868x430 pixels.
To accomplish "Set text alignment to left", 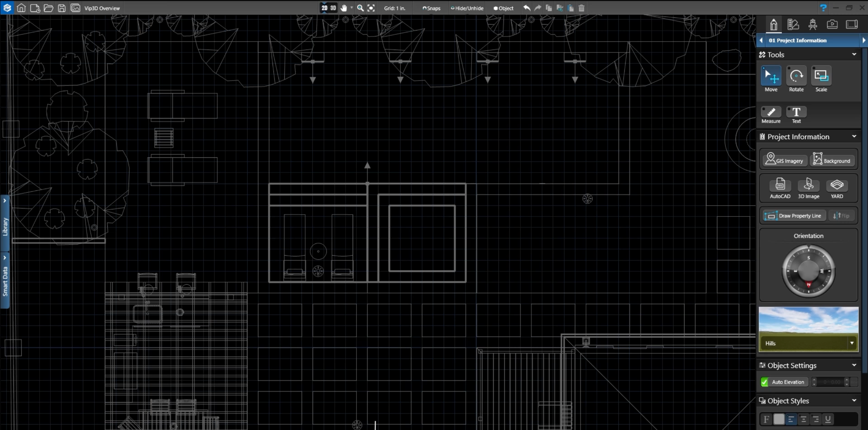I will coord(791,419).
